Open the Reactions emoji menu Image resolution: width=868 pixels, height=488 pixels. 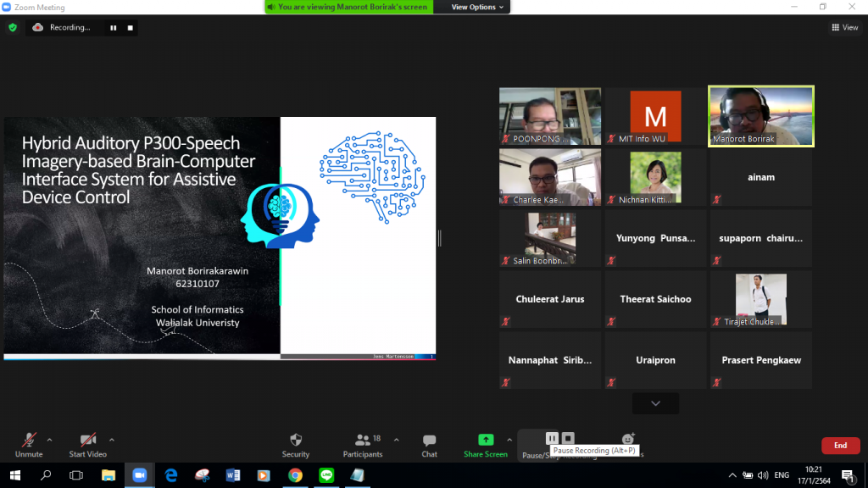point(628,440)
